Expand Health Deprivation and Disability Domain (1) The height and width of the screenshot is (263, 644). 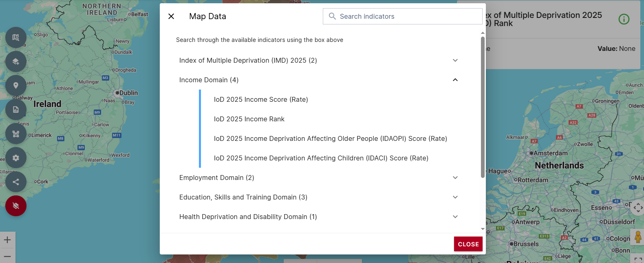[319, 217]
